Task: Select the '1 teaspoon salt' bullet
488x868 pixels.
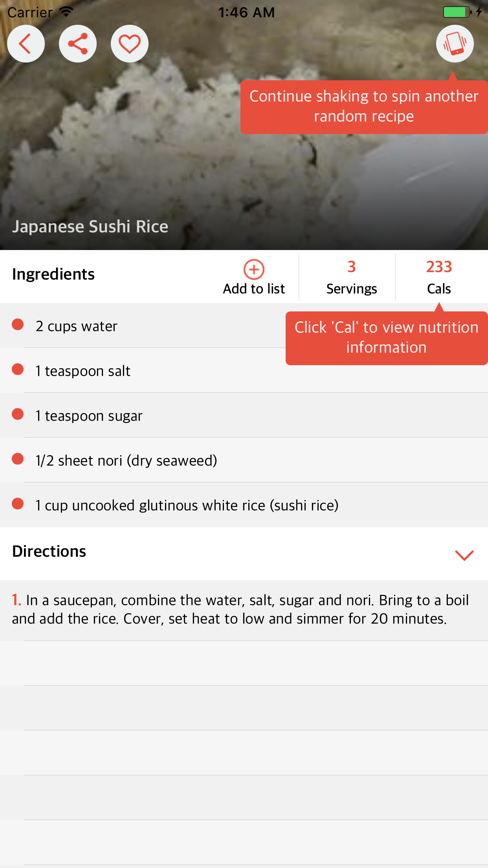Action: pos(18,370)
